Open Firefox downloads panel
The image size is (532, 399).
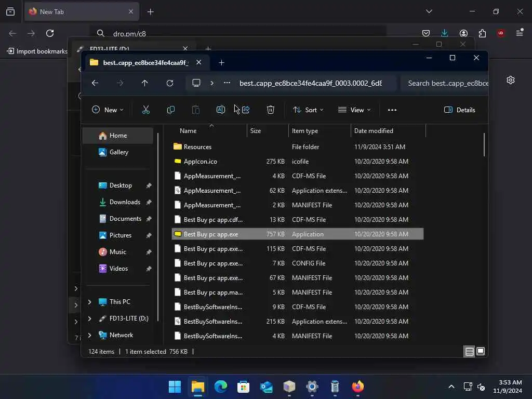point(445,33)
